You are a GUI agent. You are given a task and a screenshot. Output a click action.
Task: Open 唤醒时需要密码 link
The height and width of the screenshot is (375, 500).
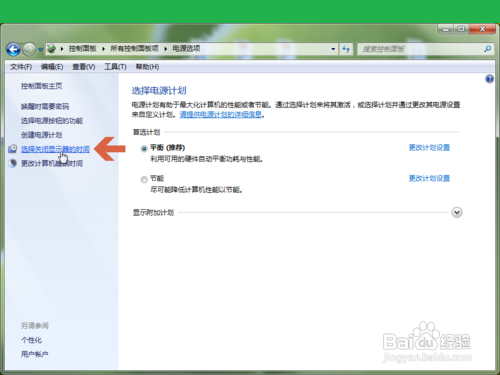coord(45,106)
